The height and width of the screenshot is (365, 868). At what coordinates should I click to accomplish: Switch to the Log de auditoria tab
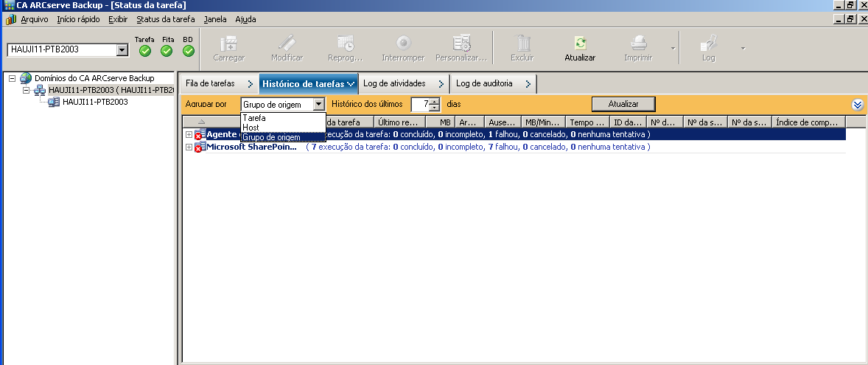(493, 83)
